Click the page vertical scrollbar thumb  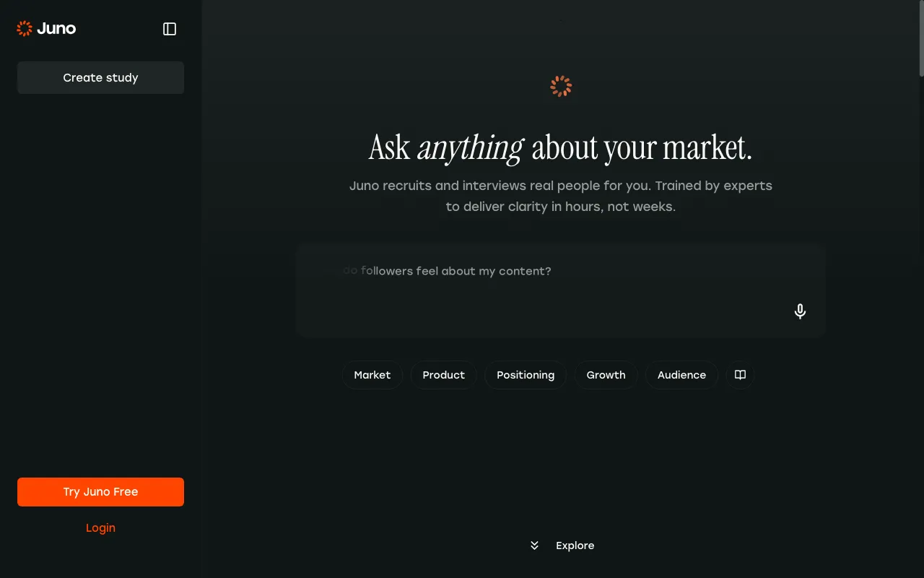tap(921, 38)
